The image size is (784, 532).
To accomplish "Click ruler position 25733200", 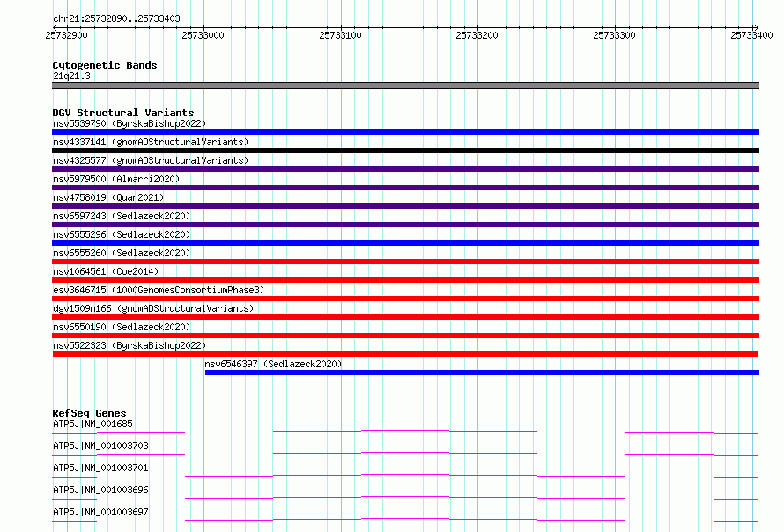I will point(477,35).
